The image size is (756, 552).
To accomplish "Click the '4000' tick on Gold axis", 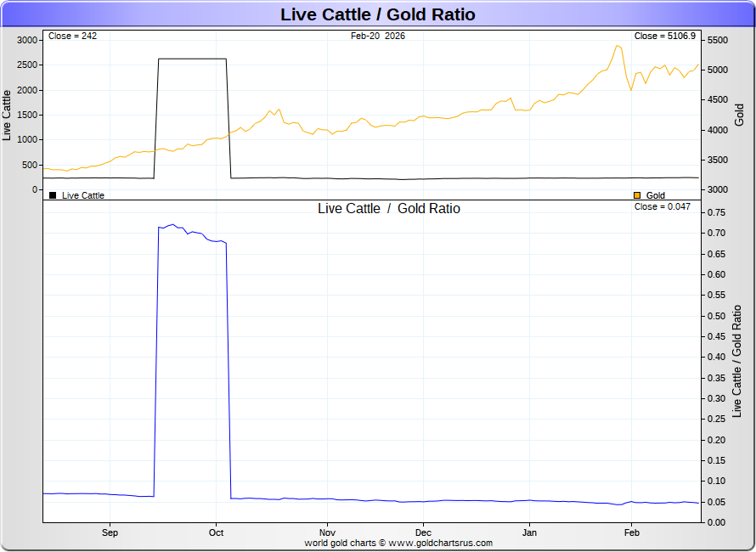I will pos(718,130).
